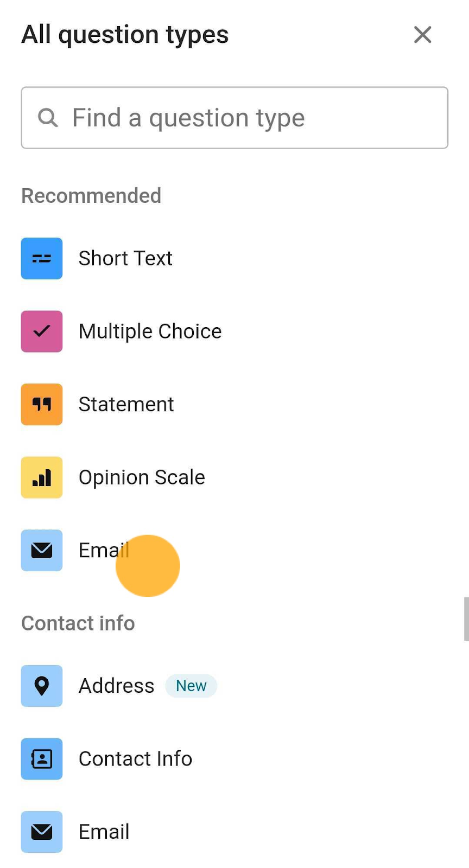469x868 pixels.
Task: Choose Multiple Choice from the list
Action: click(x=150, y=331)
